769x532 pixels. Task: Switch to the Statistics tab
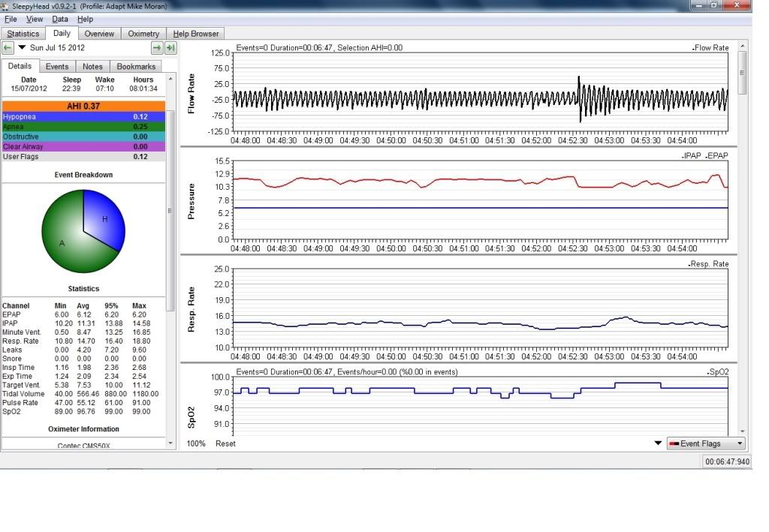(x=23, y=34)
